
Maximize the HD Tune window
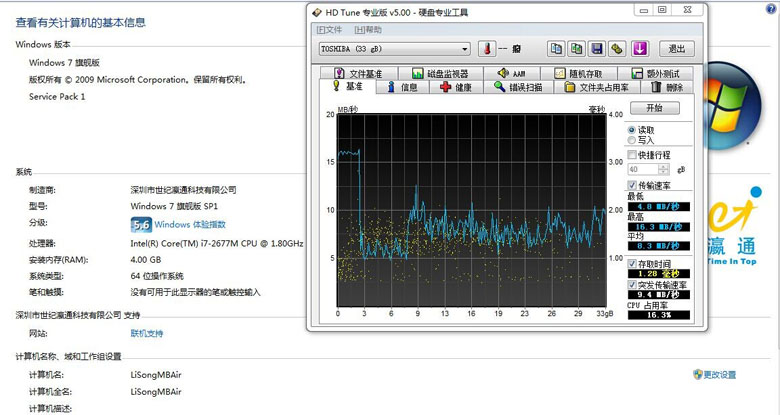[662, 9]
